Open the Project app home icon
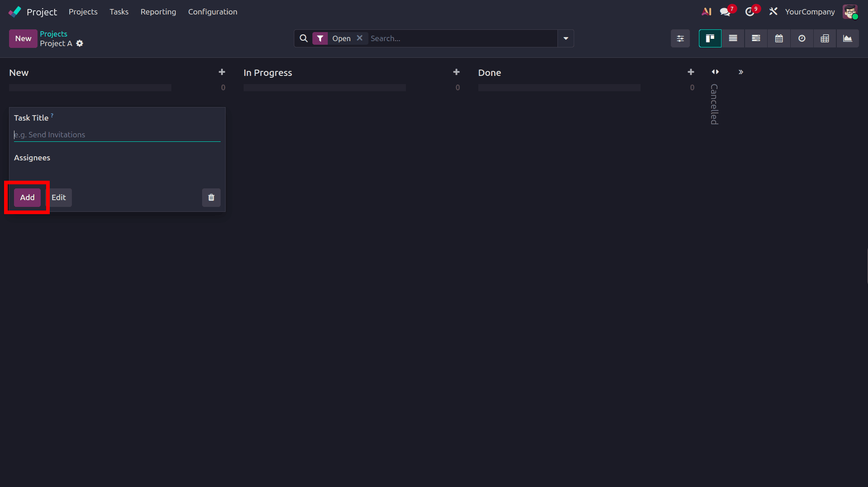This screenshot has width=868, height=487. click(x=15, y=12)
